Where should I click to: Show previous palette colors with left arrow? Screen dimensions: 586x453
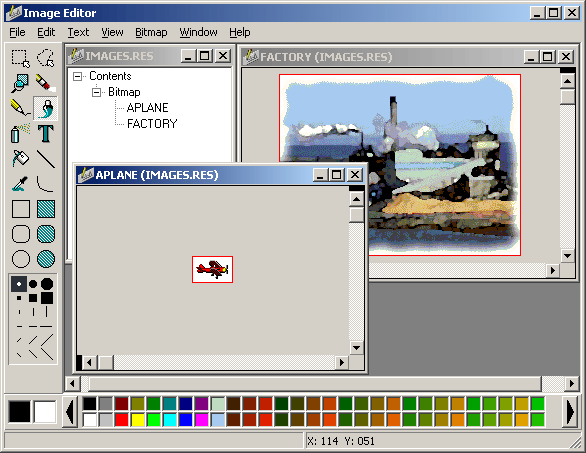pos(71,412)
